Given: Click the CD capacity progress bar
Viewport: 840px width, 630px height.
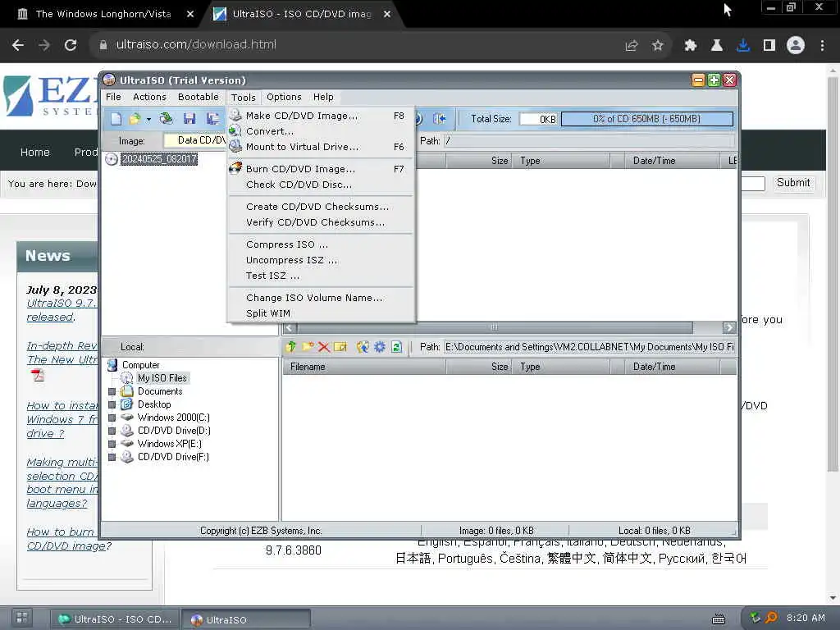Looking at the screenshot, I should (646, 119).
